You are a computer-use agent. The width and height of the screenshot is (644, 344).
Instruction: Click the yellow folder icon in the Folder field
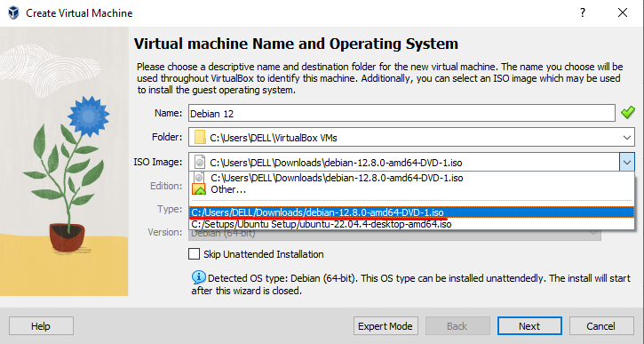tap(200, 137)
